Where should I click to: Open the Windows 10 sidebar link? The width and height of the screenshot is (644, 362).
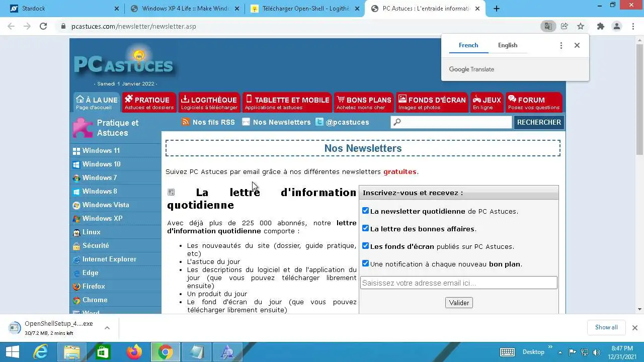pos(102,164)
